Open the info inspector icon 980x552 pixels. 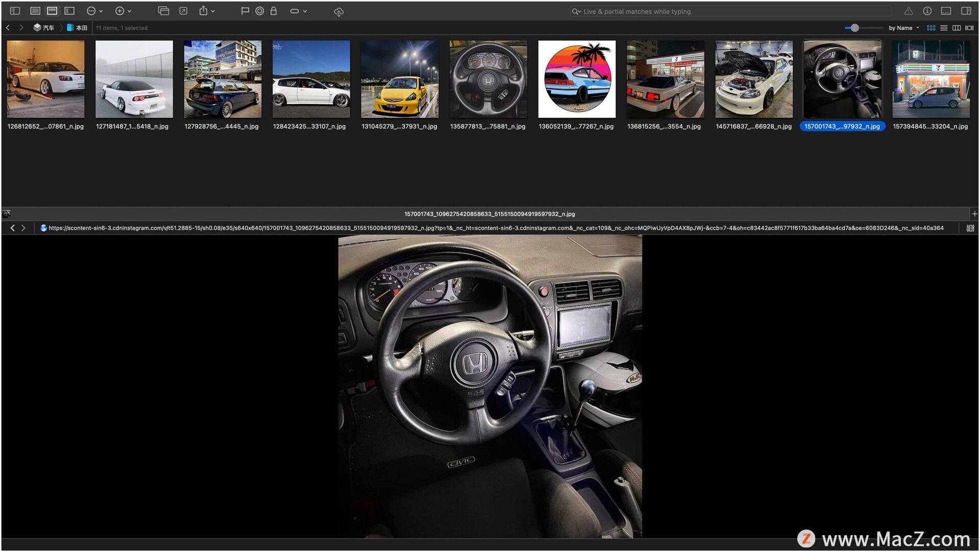click(927, 11)
